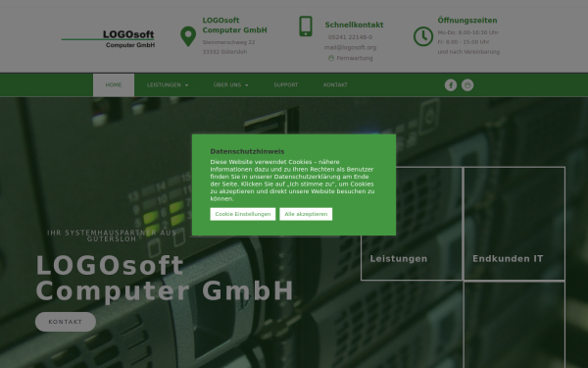Click the mobile phone icon
Image resolution: width=588 pixels, height=368 pixels.
coord(306,26)
